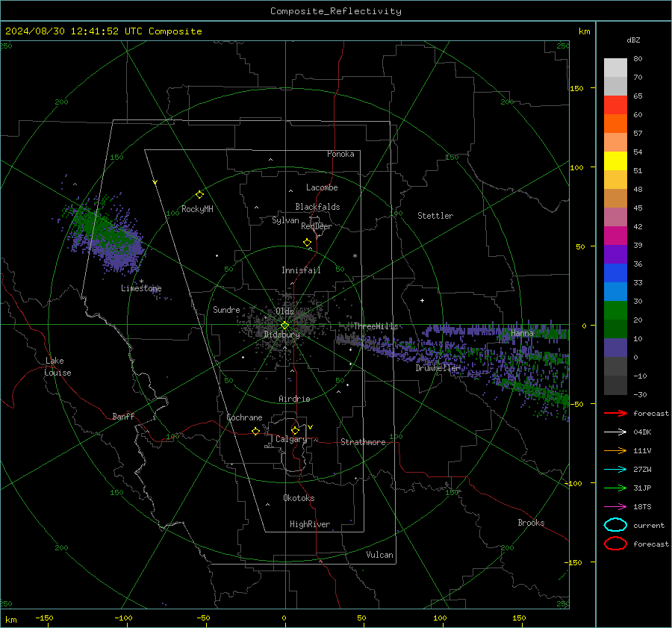Click yellow diamond marker below RedDeer
Image resolution: width=672 pixels, height=628 pixels.
tap(307, 243)
